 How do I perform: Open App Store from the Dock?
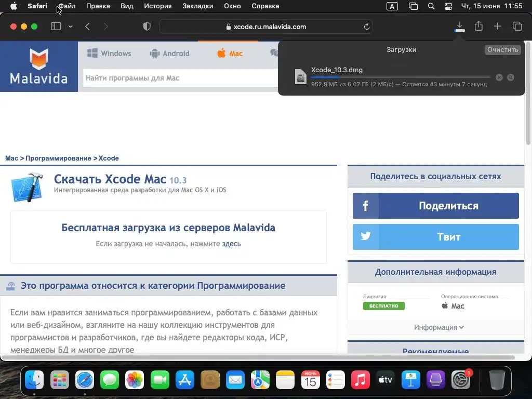point(185,380)
